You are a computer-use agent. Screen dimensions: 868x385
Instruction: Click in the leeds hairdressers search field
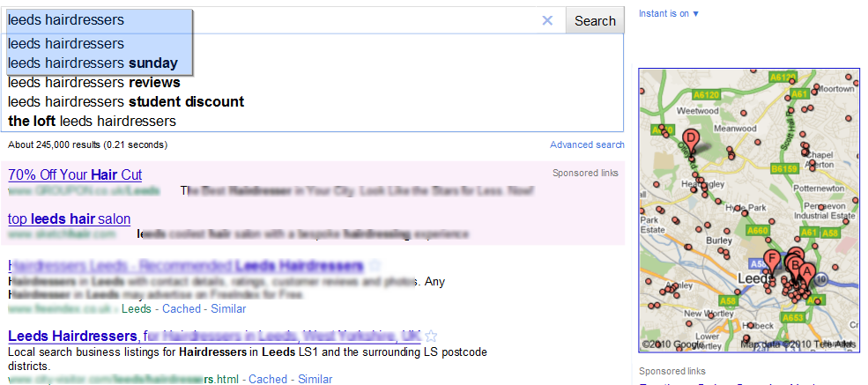click(271, 20)
